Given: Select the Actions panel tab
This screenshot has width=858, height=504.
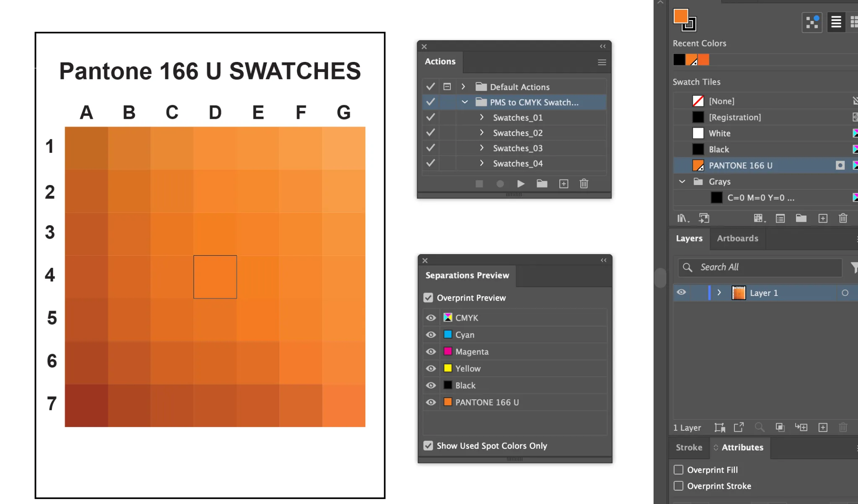Looking at the screenshot, I should point(440,62).
